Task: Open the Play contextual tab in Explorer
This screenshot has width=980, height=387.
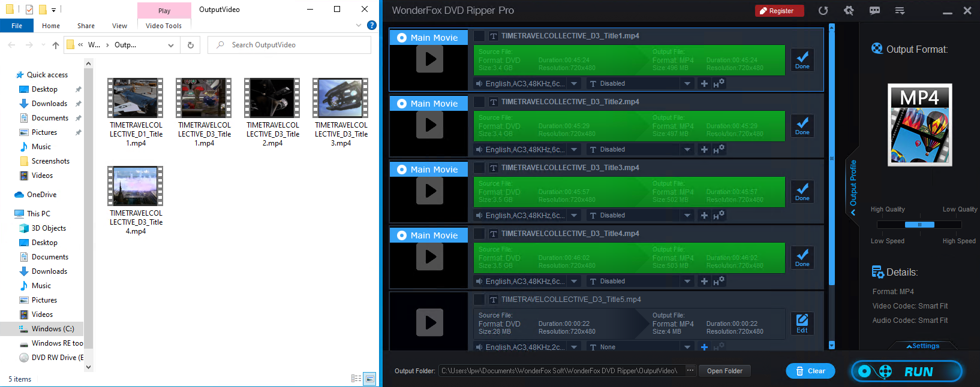Action: coord(164,11)
